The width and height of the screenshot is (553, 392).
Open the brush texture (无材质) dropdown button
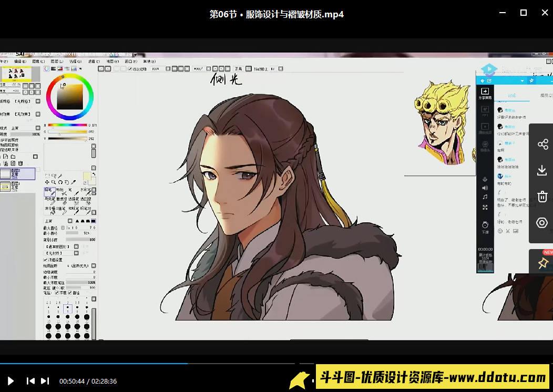[x=76, y=253]
